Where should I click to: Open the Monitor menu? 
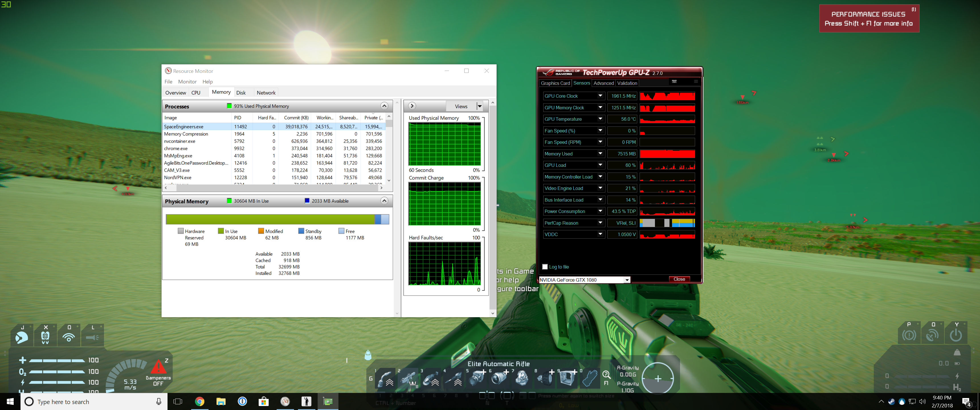[187, 81]
